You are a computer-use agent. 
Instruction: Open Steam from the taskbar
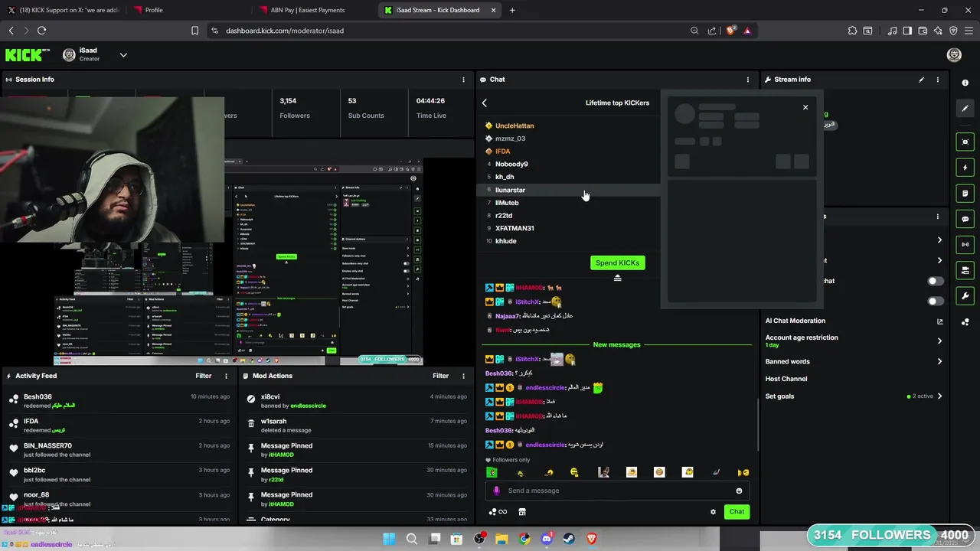[569, 539]
